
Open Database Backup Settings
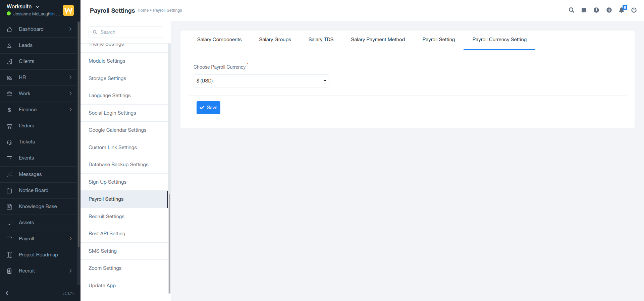tap(124, 165)
